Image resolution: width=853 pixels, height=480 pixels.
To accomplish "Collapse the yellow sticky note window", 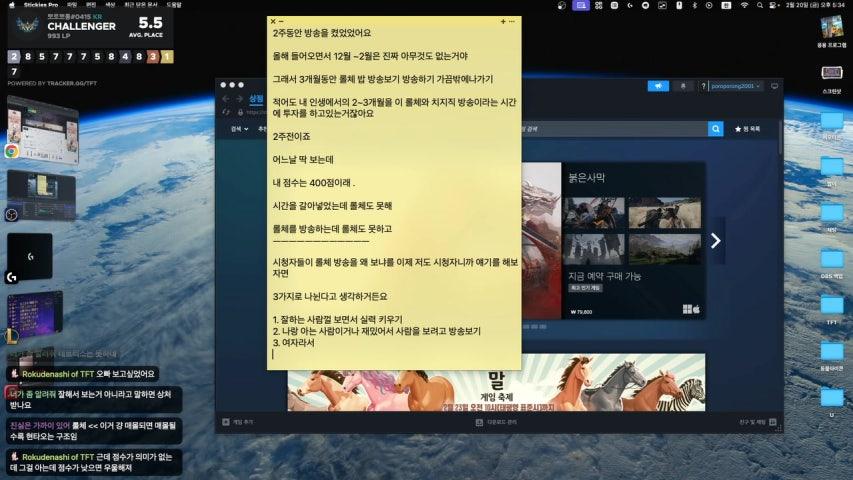I will coord(281,21).
